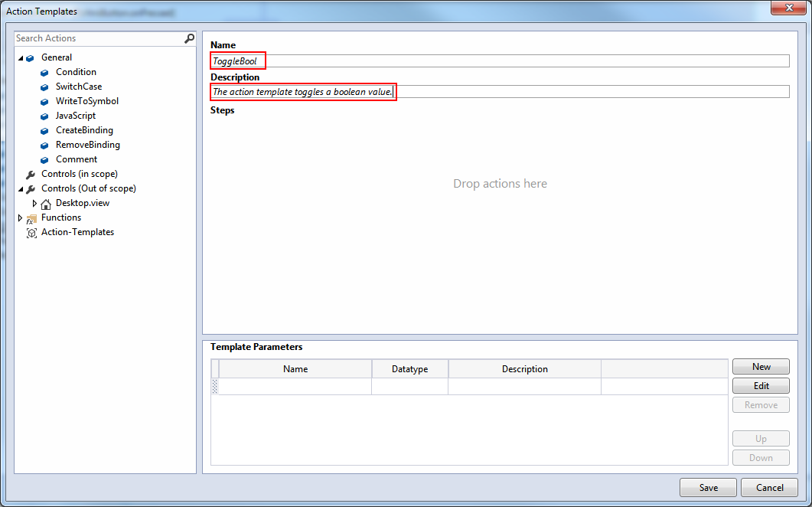Screen dimensions: 812x507
Task: Click the search magnifier icon in Search Actions
Action: click(190, 38)
